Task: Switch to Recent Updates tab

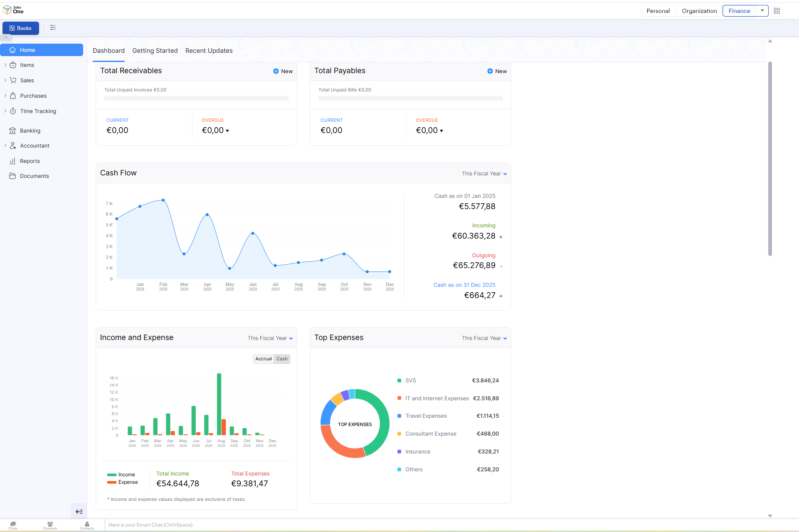Action: pyautogui.click(x=209, y=51)
